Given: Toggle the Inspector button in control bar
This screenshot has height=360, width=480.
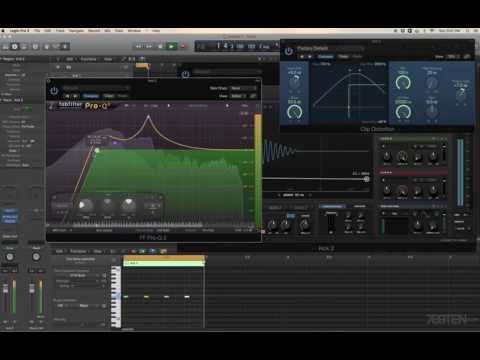Looking at the screenshot, I should (x=15, y=46).
